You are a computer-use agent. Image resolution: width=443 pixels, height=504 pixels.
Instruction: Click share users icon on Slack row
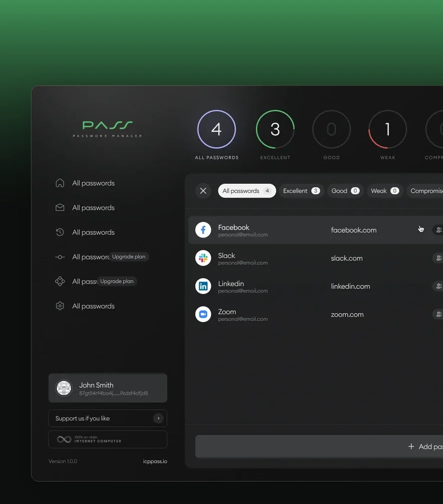coord(439,258)
